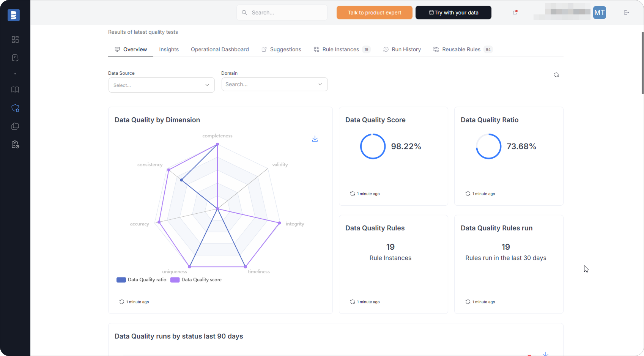Image resolution: width=644 pixels, height=356 pixels.
Task: Select the data contracts icon in the sidebar
Action: coord(15,58)
